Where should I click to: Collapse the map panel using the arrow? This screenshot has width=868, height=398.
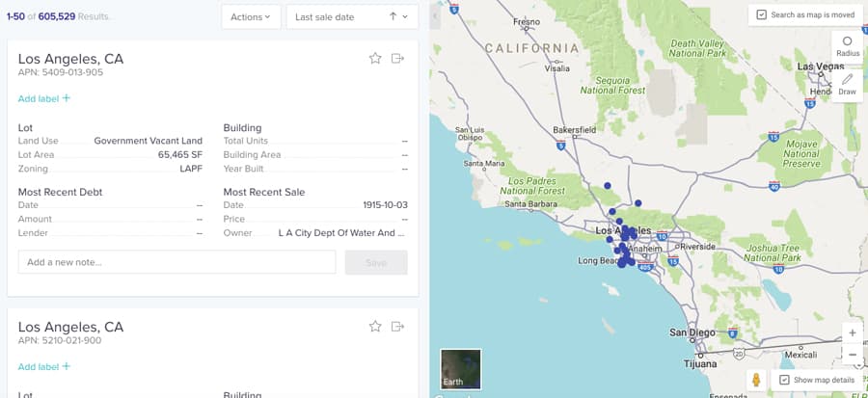tap(435, 14)
